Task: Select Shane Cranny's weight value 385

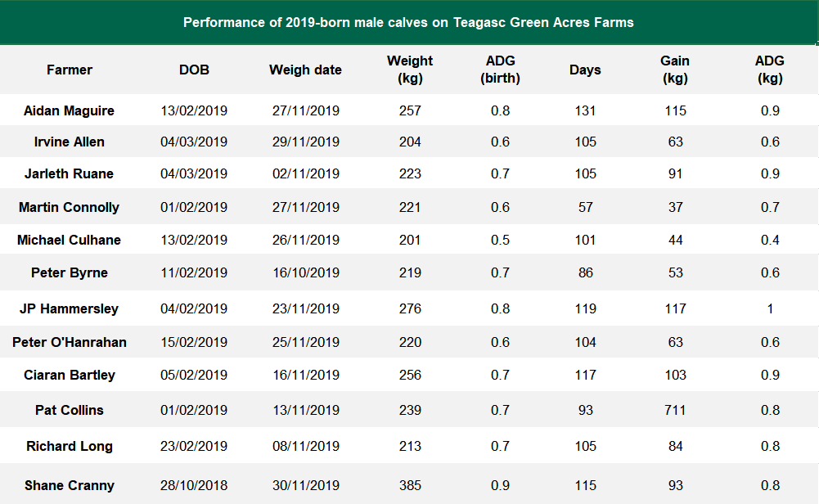Action: (x=410, y=485)
